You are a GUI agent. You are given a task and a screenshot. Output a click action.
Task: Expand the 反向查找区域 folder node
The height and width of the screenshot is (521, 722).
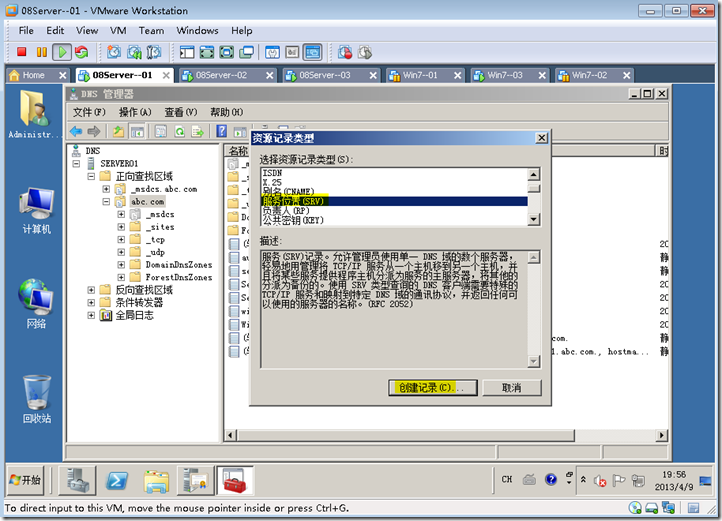(91, 290)
